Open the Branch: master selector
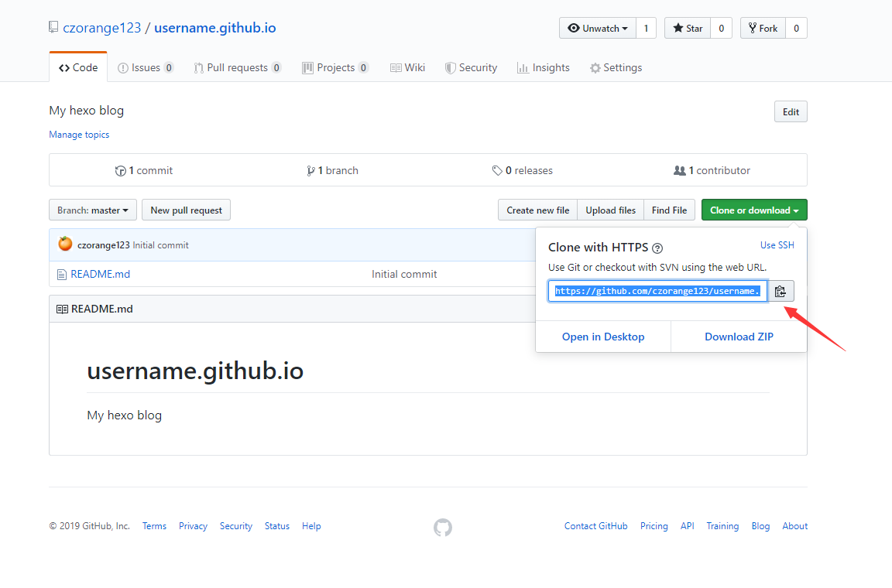 pos(93,210)
